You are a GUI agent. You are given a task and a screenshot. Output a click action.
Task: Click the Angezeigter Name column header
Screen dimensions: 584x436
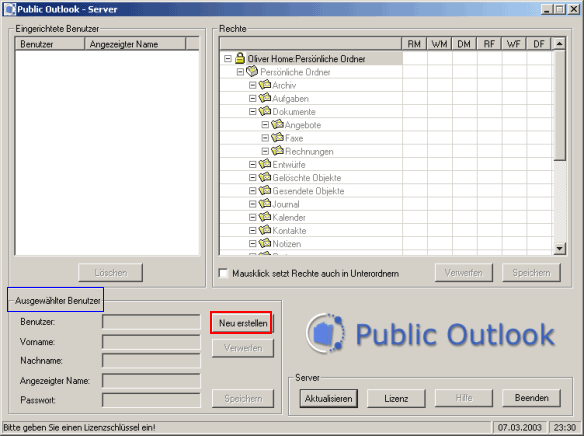click(x=135, y=44)
